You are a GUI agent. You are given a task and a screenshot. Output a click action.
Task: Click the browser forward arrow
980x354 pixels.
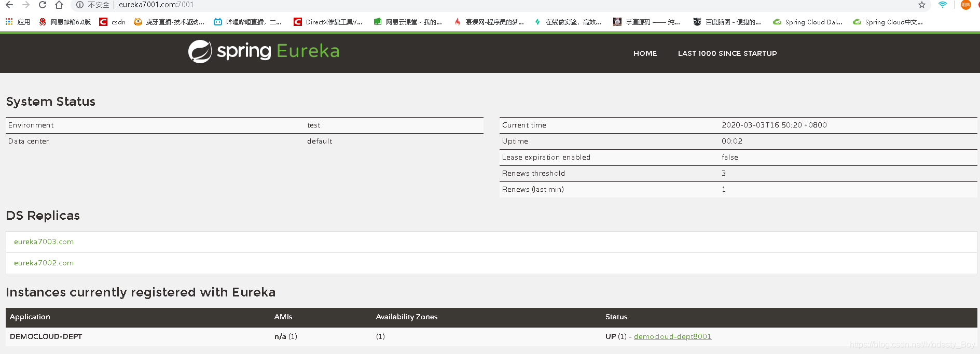click(26, 5)
